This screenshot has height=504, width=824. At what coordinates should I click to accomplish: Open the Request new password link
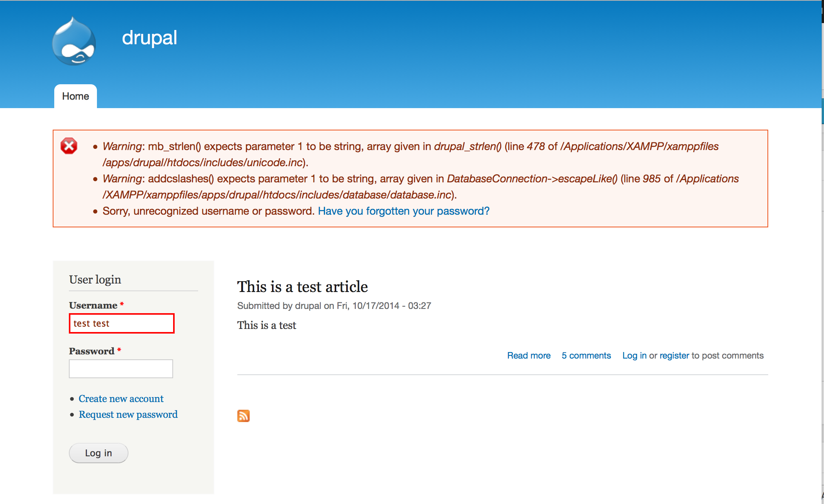coord(128,414)
